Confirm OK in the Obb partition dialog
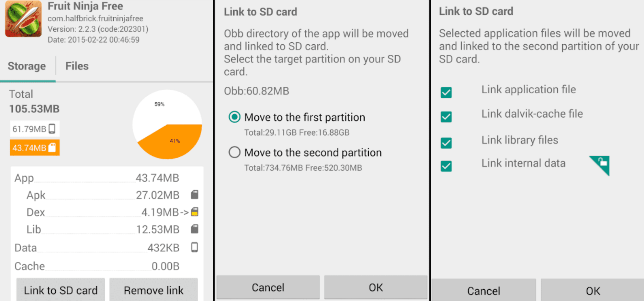644x301 pixels. [x=376, y=287]
